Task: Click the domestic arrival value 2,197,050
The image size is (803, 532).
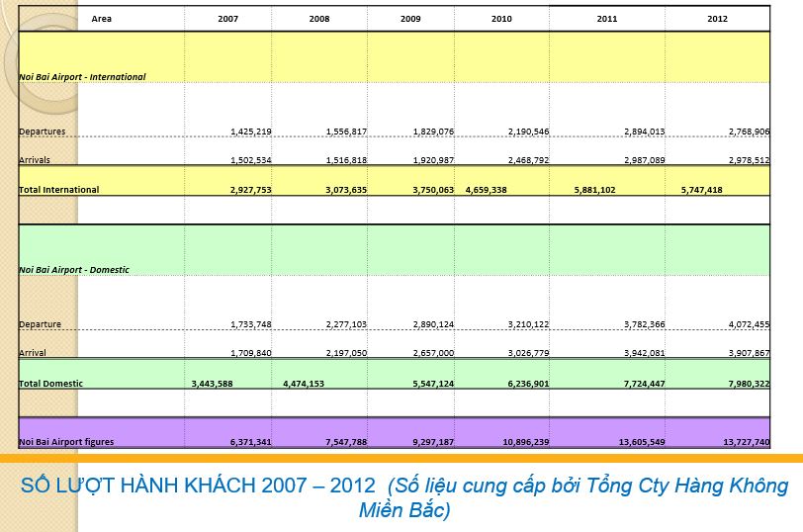Action: pos(347,353)
